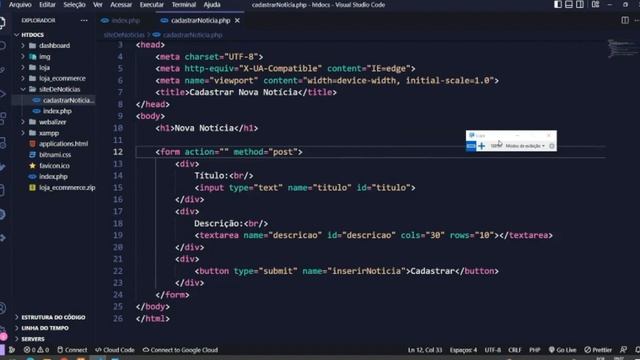This screenshot has width=640, height=360.
Task: Toggle secondary side bar layout icon
Action: coord(580,4)
